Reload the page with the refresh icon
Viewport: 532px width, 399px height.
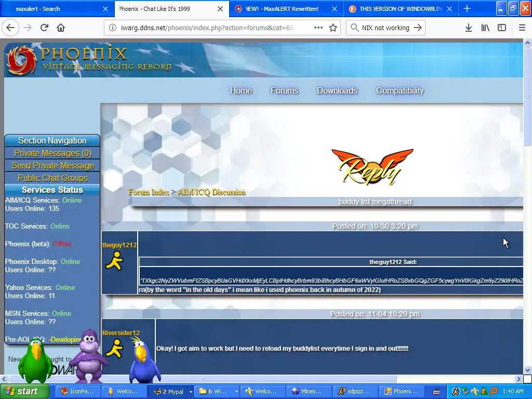(x=44, y=28)
